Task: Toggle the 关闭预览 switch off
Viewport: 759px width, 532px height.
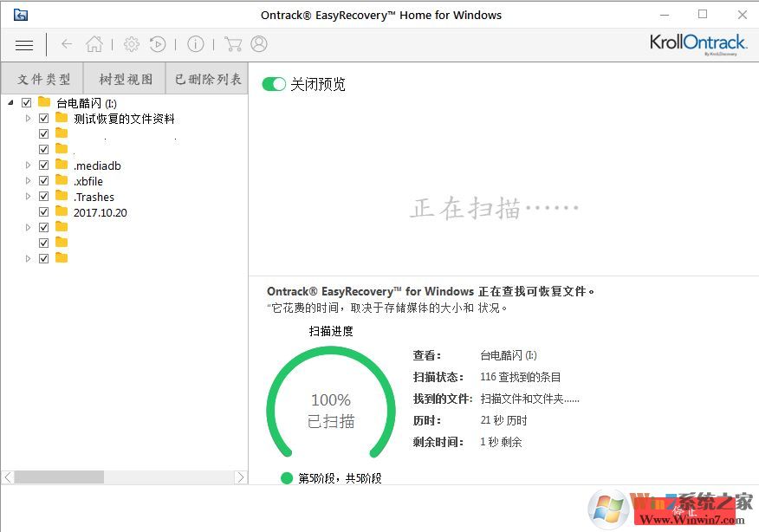Action: pyautogui.click(x=274, y=84)
